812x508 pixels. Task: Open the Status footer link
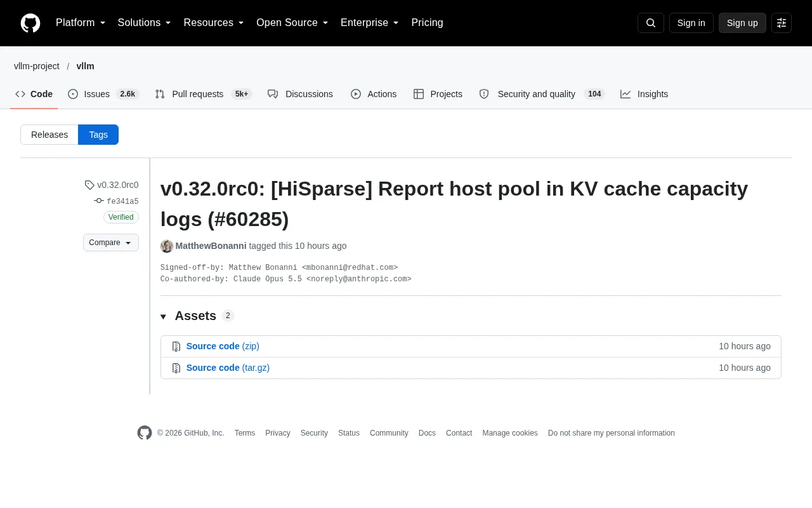pyautogui.click(x=349, y=433)
